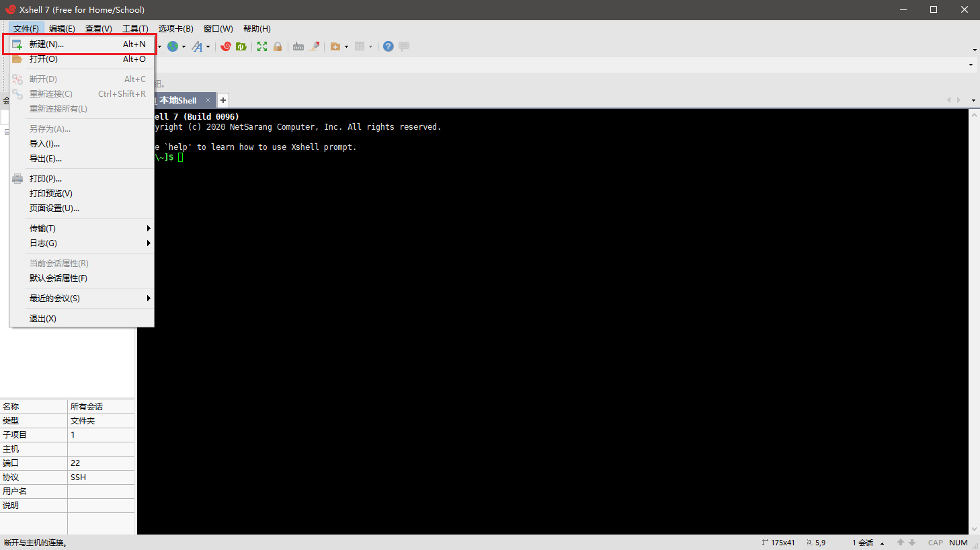The width and height of the screenshot is (980, 550).
Task: Open the on-screen keyboard icon
Action: (298, 46)
